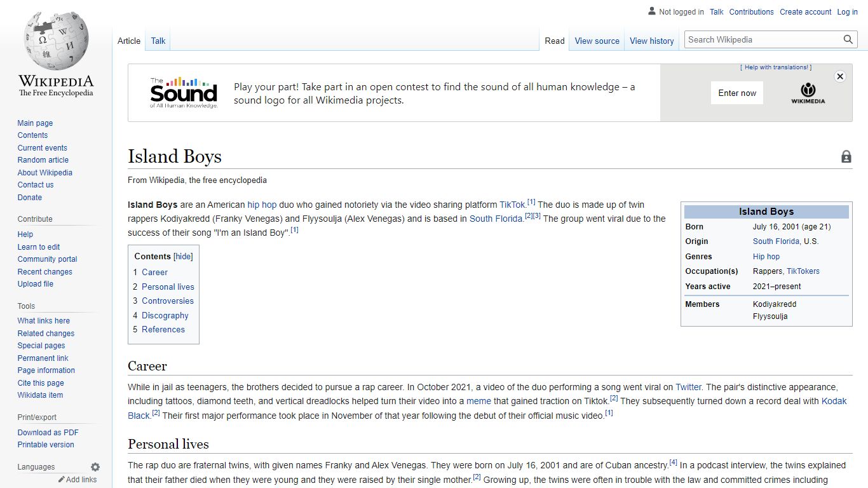Viewport: 868px width, 488px height.
Task: Open the Twitter link in Career
Action: 688,387
